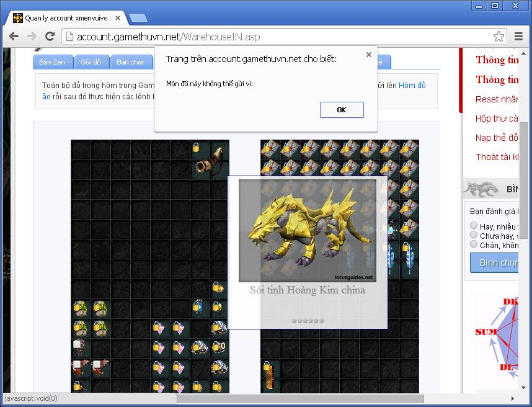Select the 'Chán, khôn' poll option

(474, 244)
